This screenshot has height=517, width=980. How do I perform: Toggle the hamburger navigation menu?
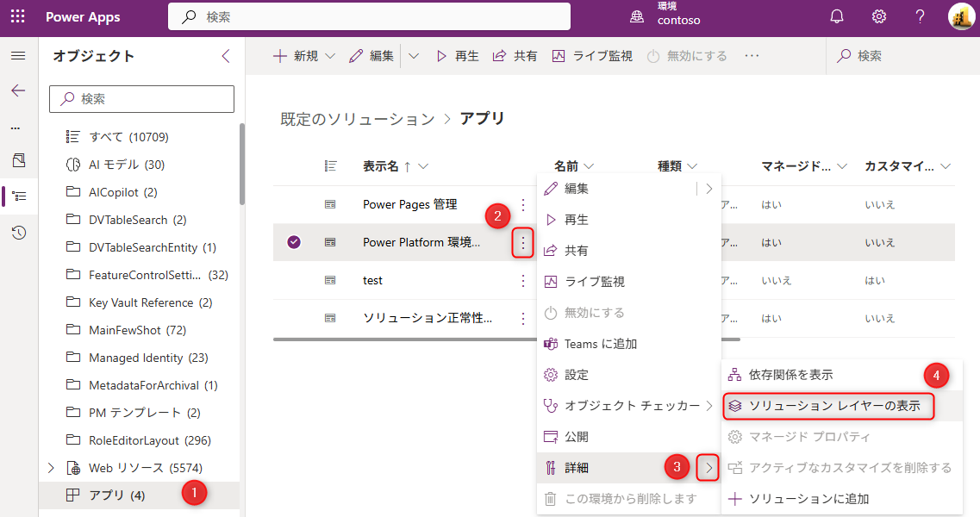[x=18, y=56]
